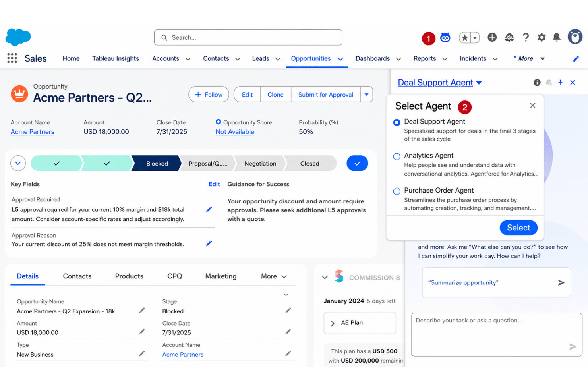Open more actions dropdown beside Submit for Approval
This screenshot has width=588, height=392.
tap(366, 95)
